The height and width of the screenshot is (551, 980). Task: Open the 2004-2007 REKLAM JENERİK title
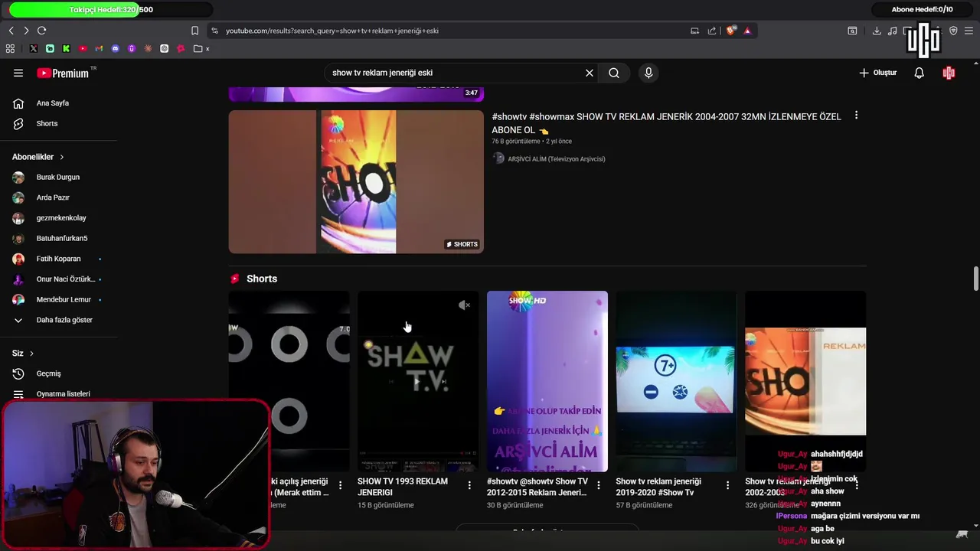click(x=666, y=123)
